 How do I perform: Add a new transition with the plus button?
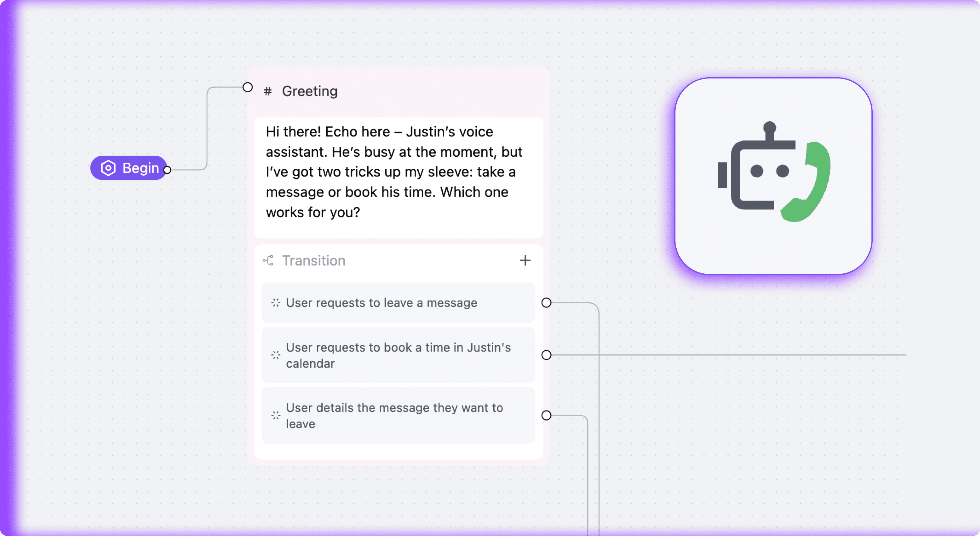click(x=525, y=260)
